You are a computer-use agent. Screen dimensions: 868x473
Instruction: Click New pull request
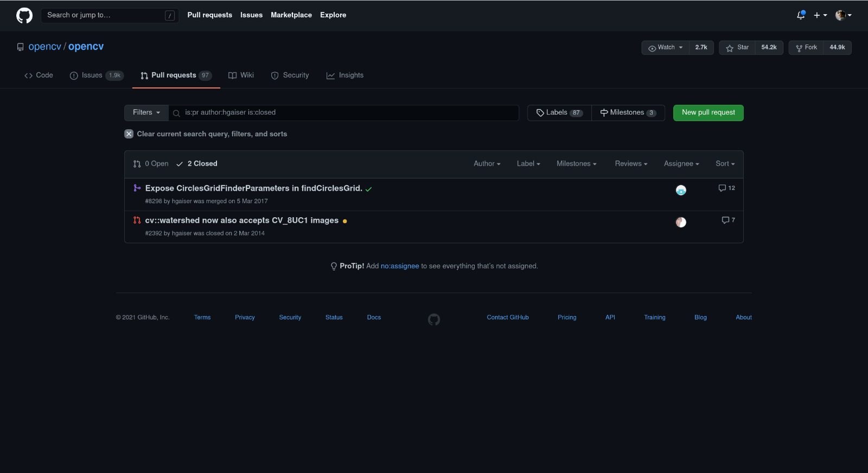pos(709,112)
